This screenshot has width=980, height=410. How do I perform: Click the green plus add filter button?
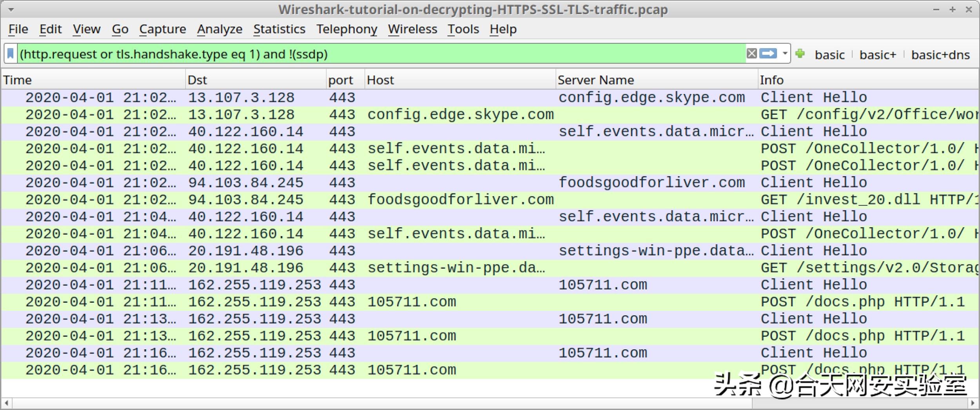[x=800, y=54]
